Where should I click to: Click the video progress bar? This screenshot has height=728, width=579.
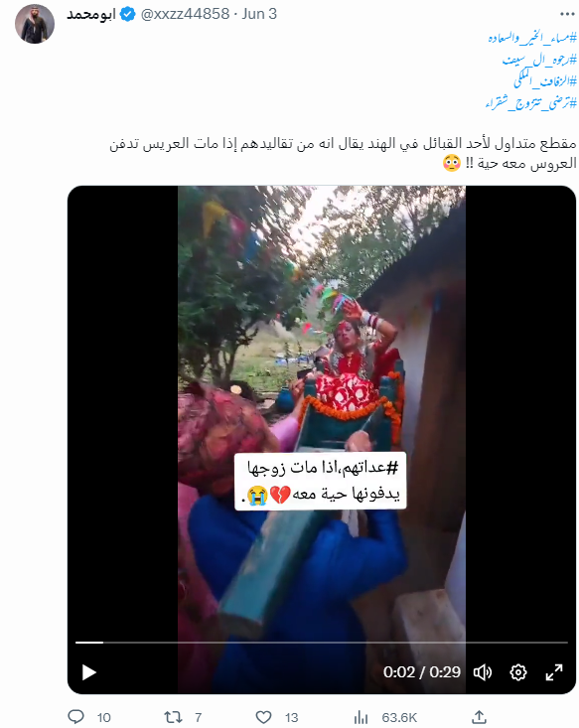(322, 643)
